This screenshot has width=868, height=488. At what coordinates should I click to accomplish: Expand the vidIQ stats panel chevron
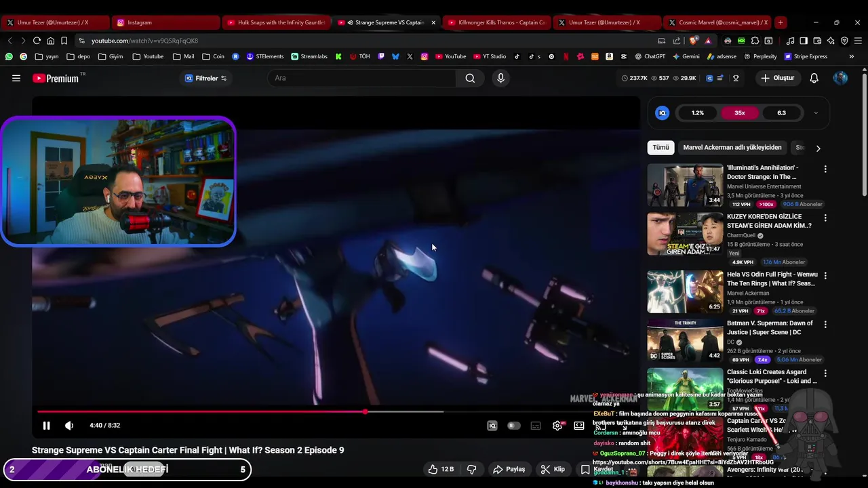click(816, 113)
